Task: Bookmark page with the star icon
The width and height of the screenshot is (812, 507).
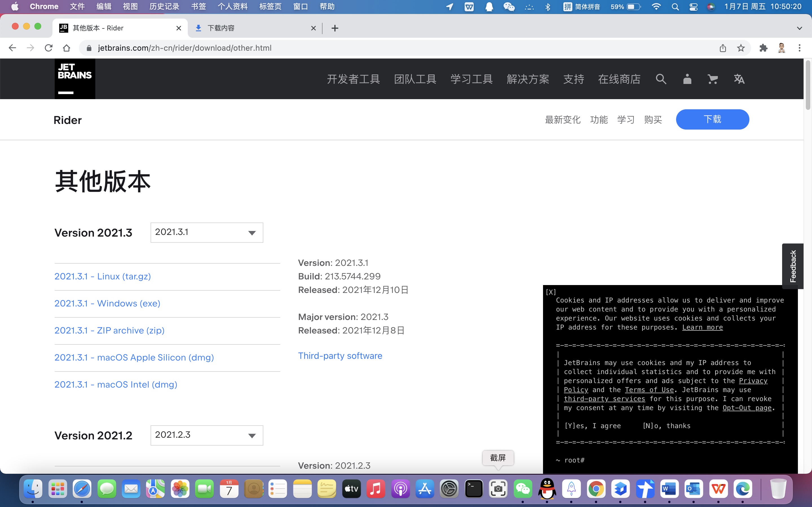Action: [x=741, y=48]
